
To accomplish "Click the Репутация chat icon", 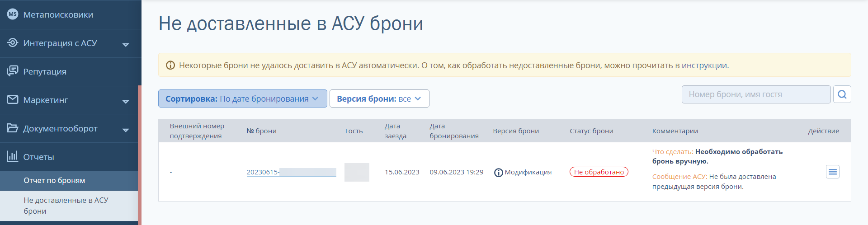I will 13,71.
